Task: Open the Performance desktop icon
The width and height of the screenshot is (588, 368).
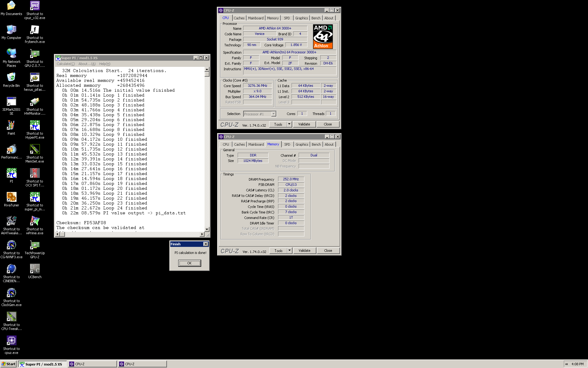Action: pos(11,152)
